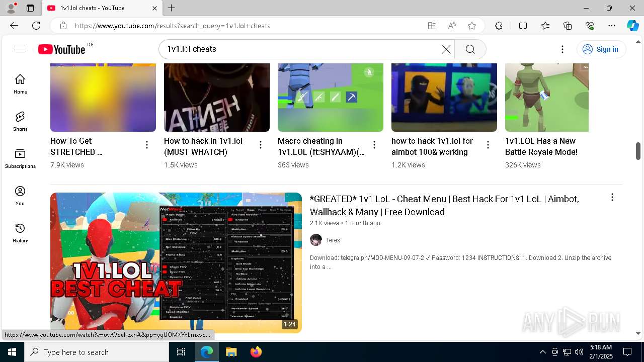Open a new browser tab
This screenshot has width=644, height=362.
[172, 8]
